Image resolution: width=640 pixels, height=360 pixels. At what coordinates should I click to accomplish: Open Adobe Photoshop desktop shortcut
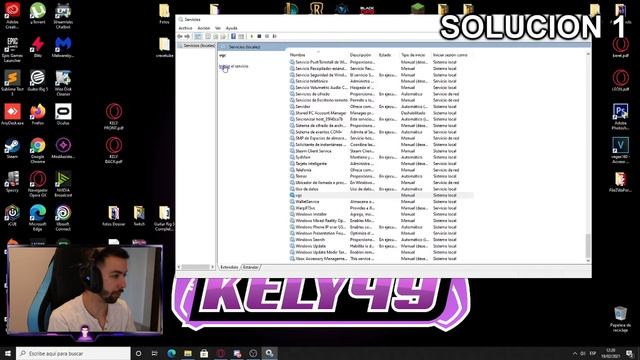(620, 117)
